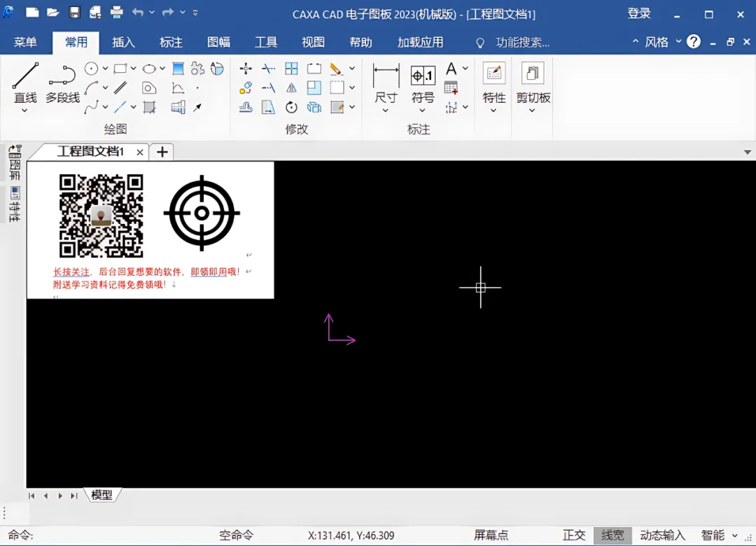Open the 尺寸 dimension dropdown

click(x=385, y=111)
